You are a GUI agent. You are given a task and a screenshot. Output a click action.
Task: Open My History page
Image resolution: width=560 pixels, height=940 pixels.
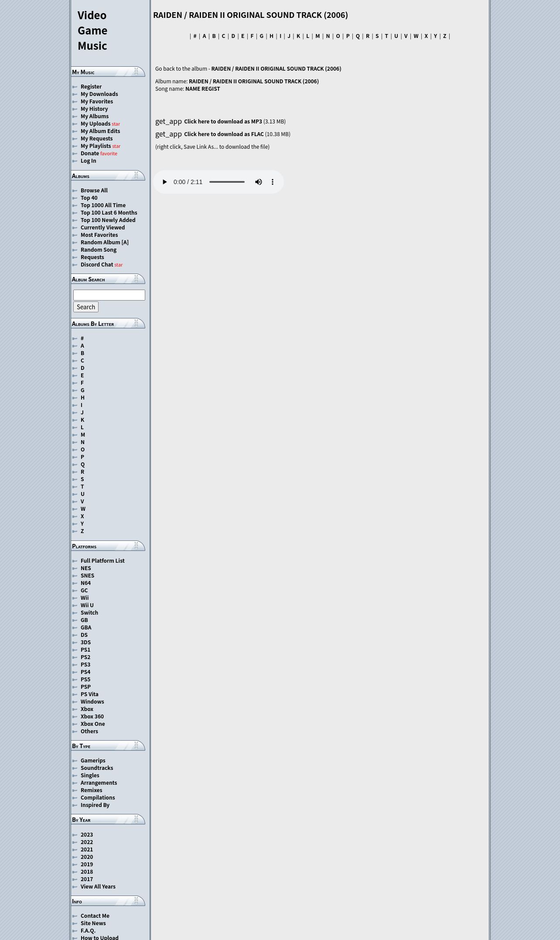point(94,109)
